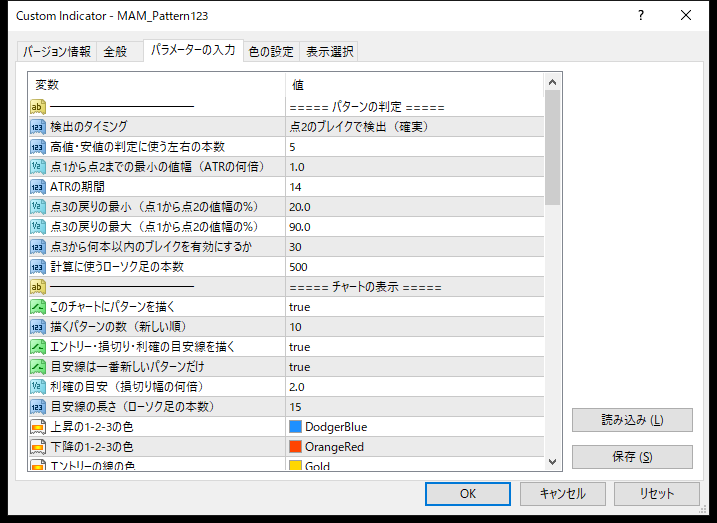Select the 検出のタイミング label
The image size is (717, 523).
tap(89, 127)
